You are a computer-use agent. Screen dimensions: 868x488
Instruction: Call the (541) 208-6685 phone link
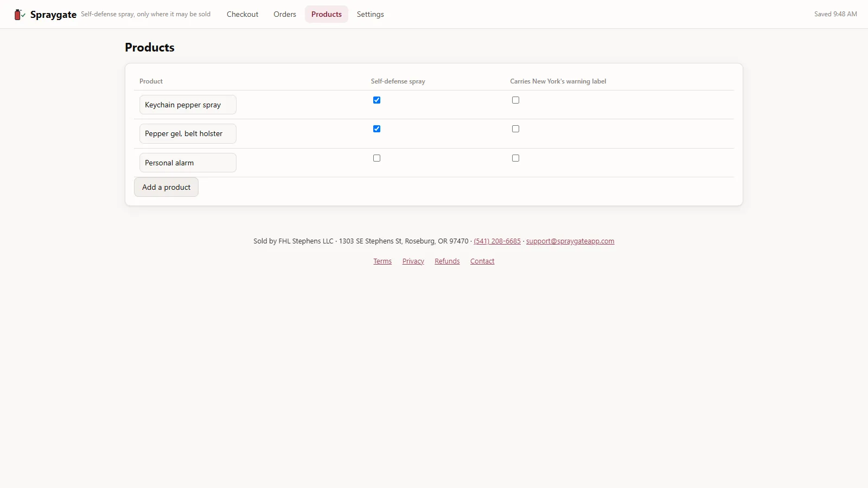pos(497,241)
